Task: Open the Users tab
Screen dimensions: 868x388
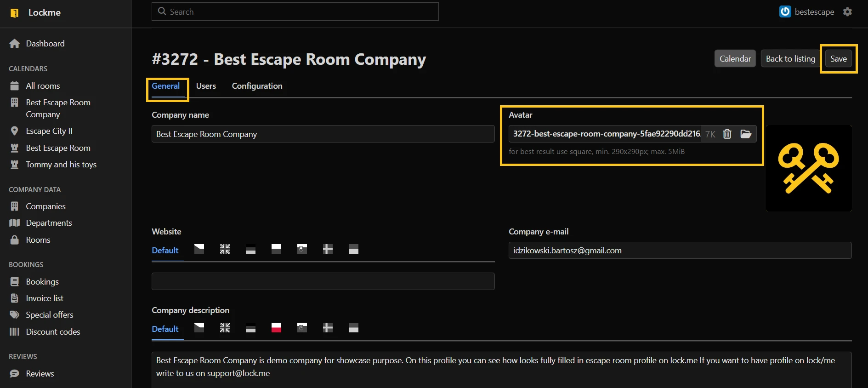Action: (x=206, y=86)
